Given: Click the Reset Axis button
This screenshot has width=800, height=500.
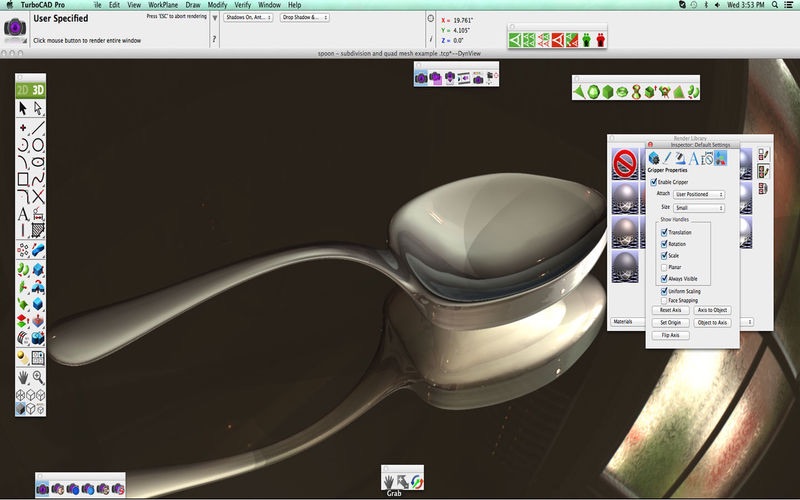Looking at the screenshot, I should (x=670, y=310).
